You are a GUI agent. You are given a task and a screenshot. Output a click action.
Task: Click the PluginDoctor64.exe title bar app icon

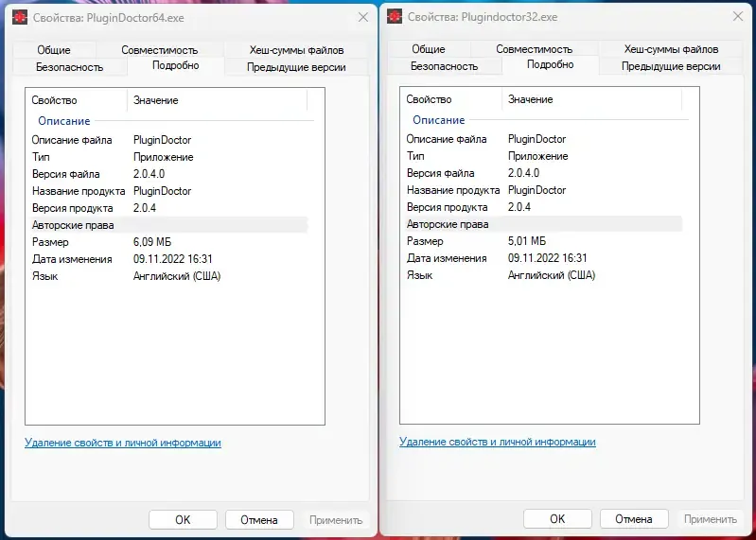[20, 18]
